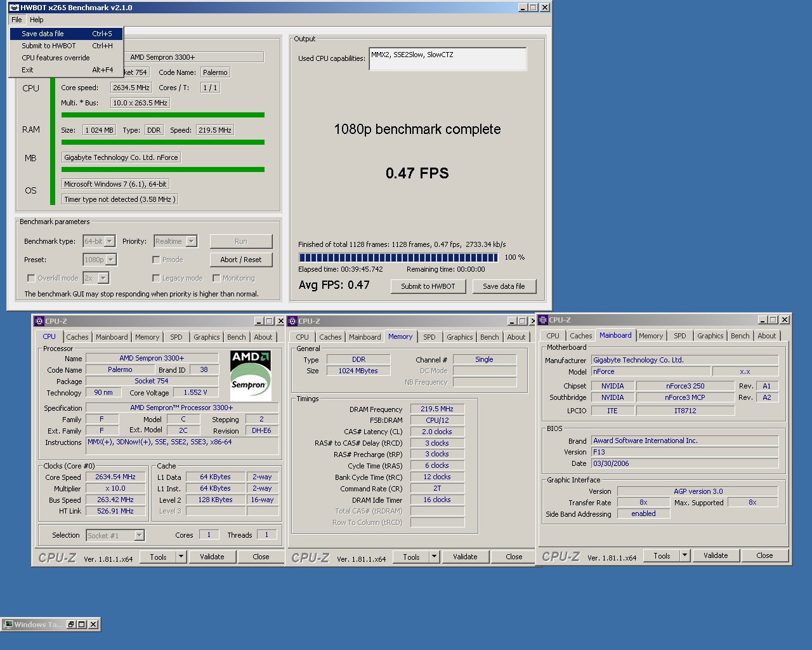
Task: Click the DRAM Frequency 219.5 MHz value
Action: 437,409
